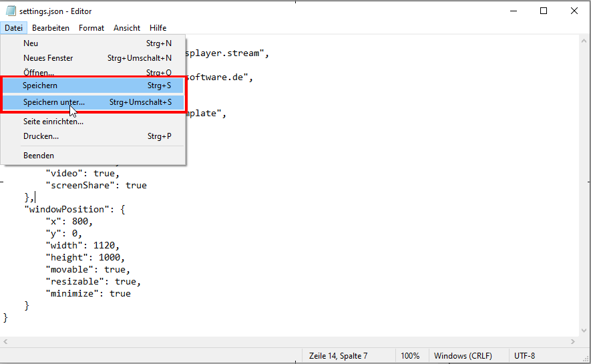Choose Öffnen... to open a file

[x=39, y=73]
